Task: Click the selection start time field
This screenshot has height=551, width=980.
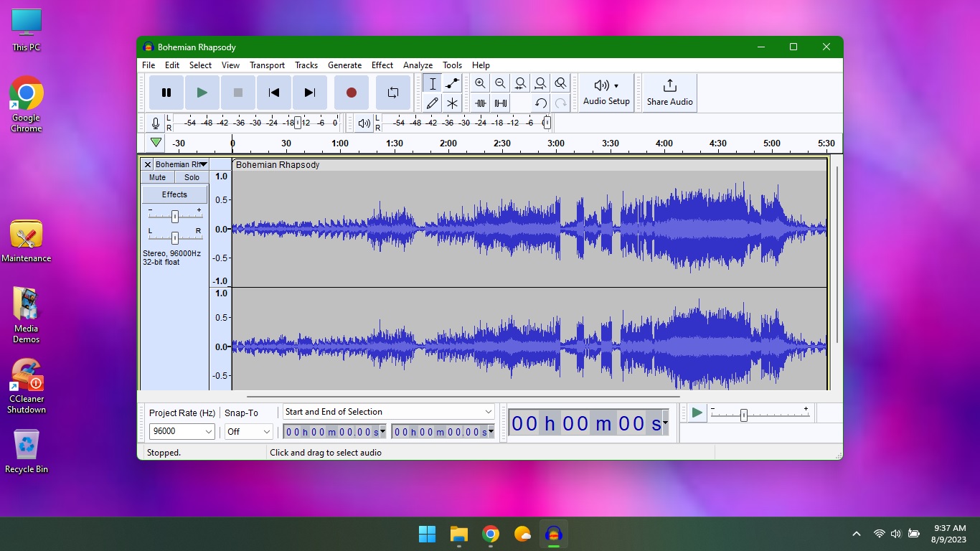Action: tap(331, 432)
